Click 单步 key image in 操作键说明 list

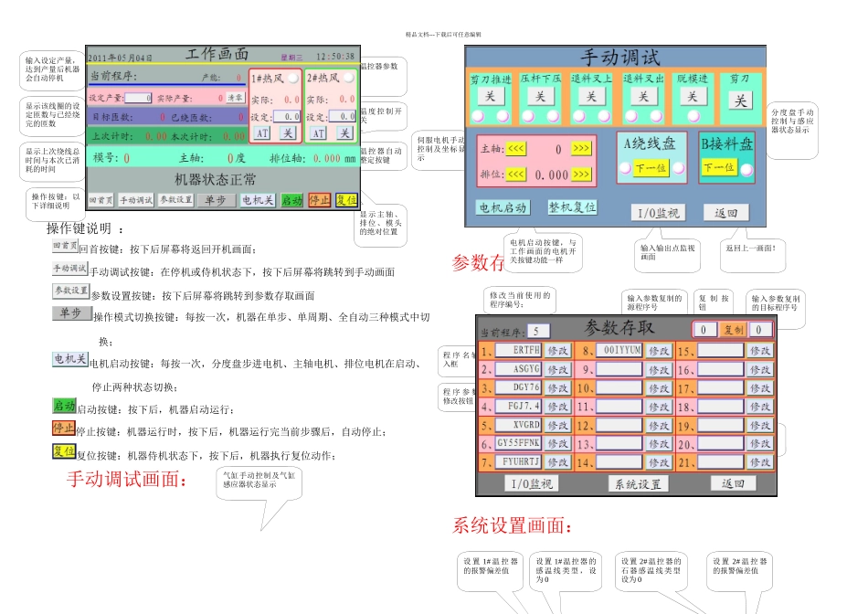[72, 312]
